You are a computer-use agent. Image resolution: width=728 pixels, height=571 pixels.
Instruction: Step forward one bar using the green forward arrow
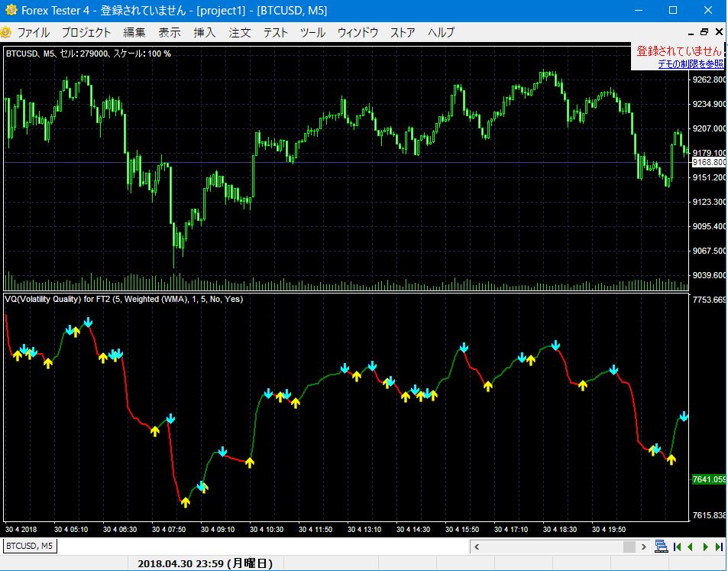(705, 546)
